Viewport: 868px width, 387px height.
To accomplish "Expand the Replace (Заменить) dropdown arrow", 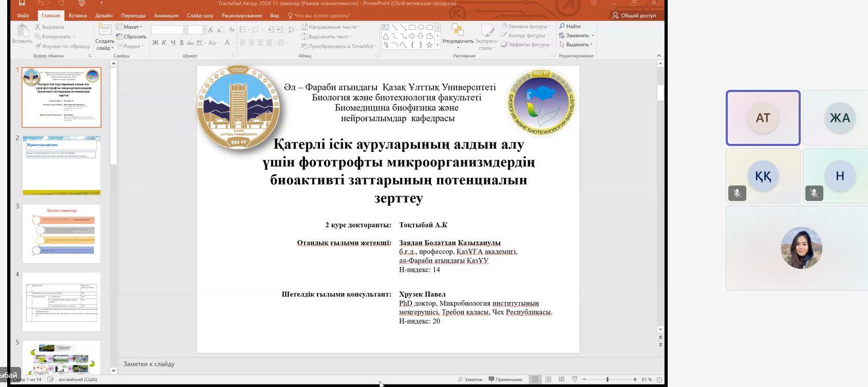I will click(593, 35).
